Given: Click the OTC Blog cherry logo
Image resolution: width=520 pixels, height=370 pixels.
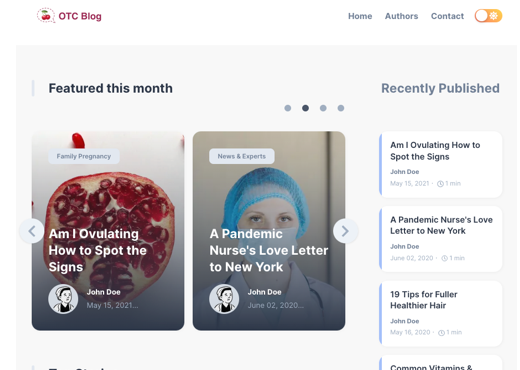Looking at the screenshot, I should pyautogui.click(x=46, y=16).
